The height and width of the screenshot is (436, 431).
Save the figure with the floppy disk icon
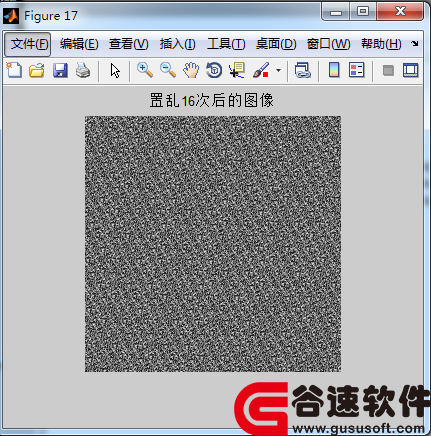(x=60, y=70)
